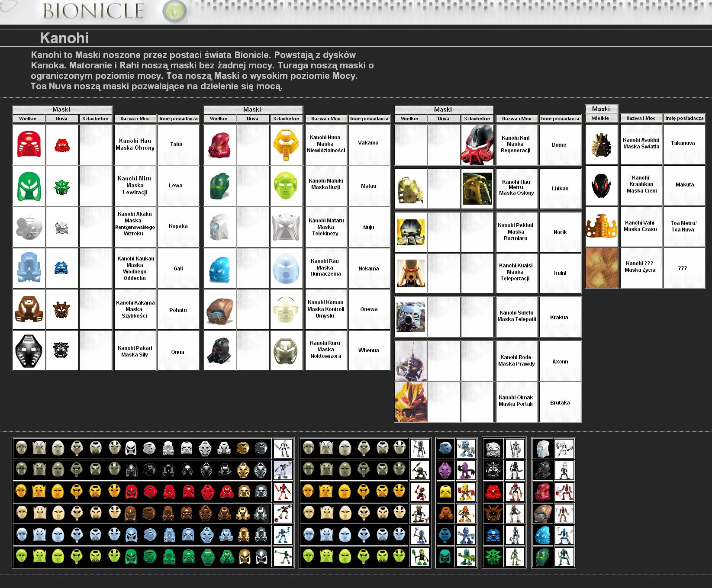712x588 pixels.
Task: Open Lhikan's Noble Hau Metru mask photo
Action: tap(477, 189)
